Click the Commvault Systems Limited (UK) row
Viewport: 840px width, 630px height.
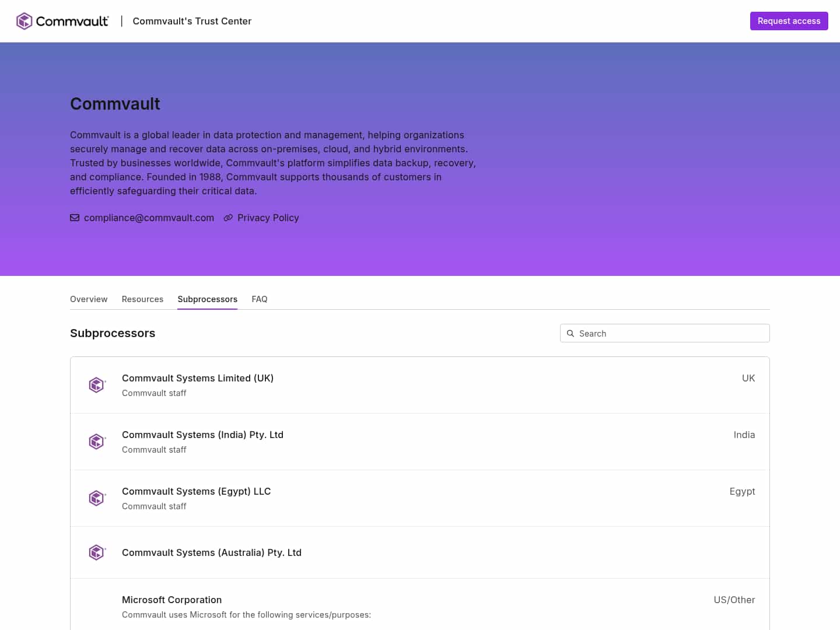click(x=198, y=378)
